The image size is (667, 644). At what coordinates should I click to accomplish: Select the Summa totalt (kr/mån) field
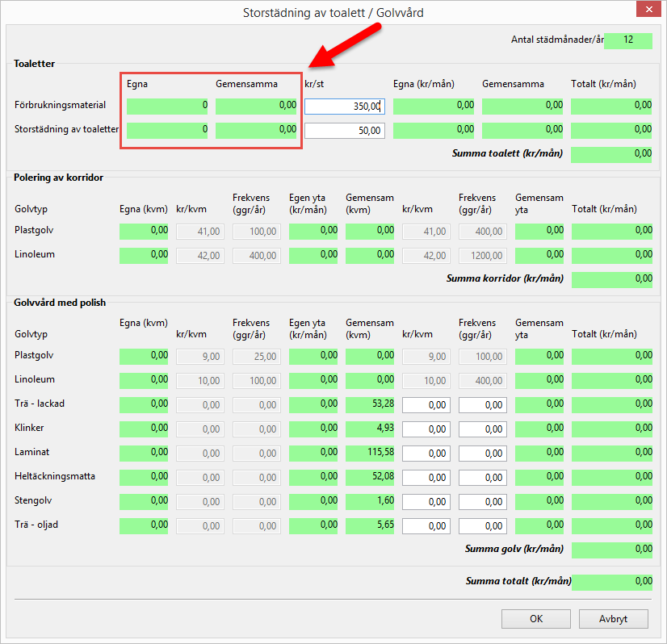611,582
